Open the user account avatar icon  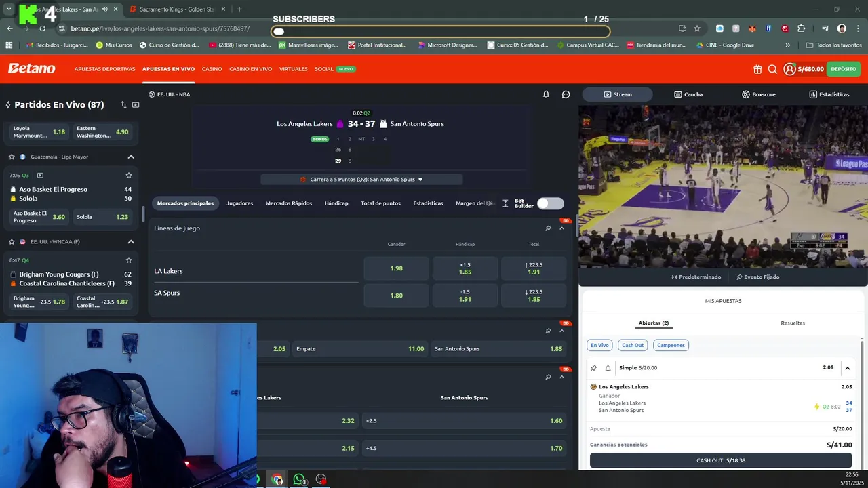click(x=789, y=69)
